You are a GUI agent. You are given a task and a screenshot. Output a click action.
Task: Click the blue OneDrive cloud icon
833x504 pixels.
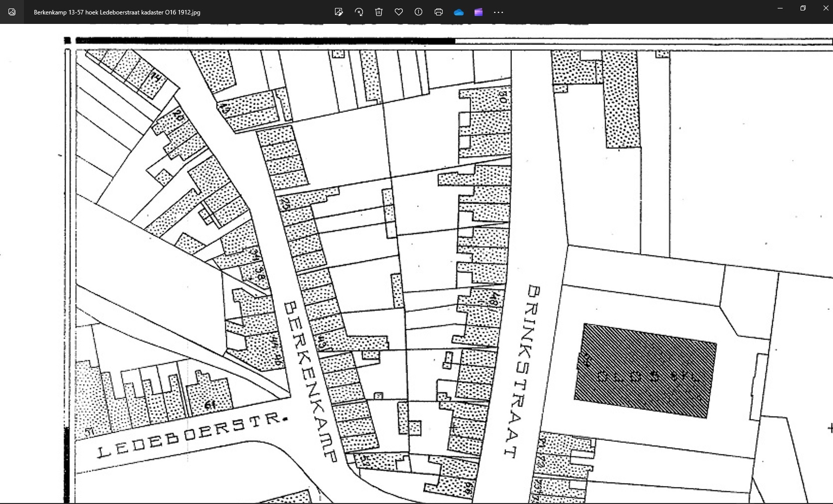point(459,12)
